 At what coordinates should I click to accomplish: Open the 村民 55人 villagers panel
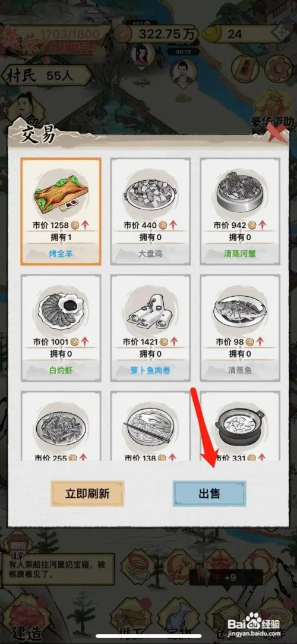[x=46, y=75]
